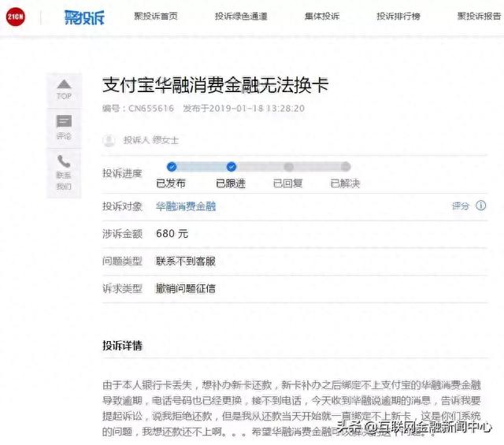Click the 已发布 status label
This screenshot has width=504, height=445.
click(x=171, y=184)
